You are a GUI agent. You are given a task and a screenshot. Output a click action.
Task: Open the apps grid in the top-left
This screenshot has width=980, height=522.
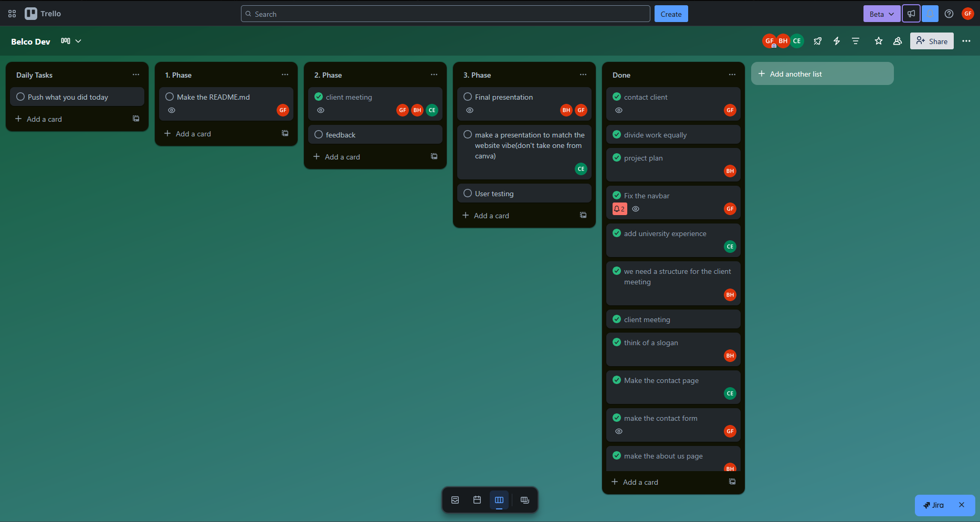[12, 14]
